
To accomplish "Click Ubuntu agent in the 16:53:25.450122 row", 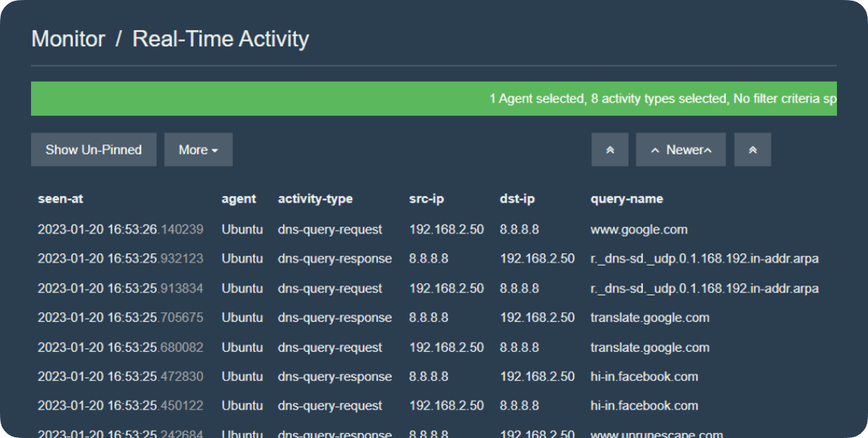I will [242, 406].
